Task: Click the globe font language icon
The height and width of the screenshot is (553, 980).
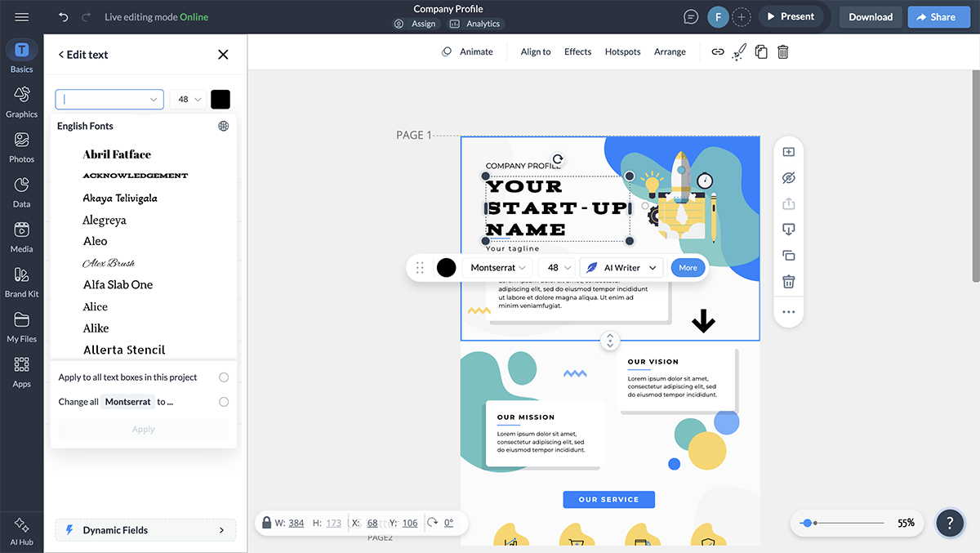Action: click(224, 126)
